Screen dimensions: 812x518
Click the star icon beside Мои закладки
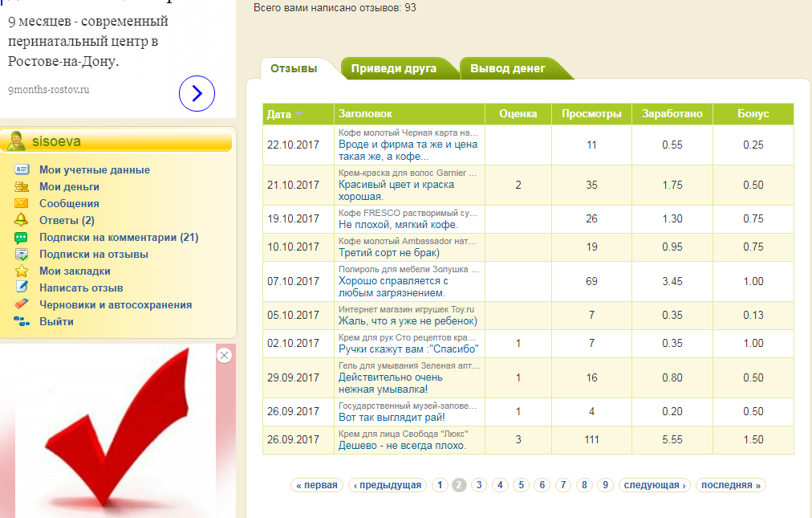21,271
